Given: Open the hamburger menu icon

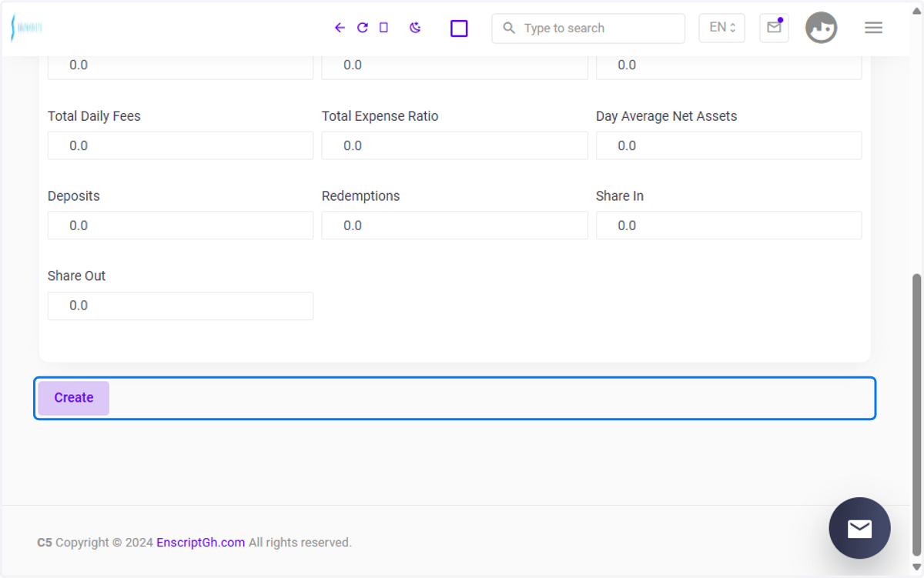Looking at the screenshot, I should (873, 28).
